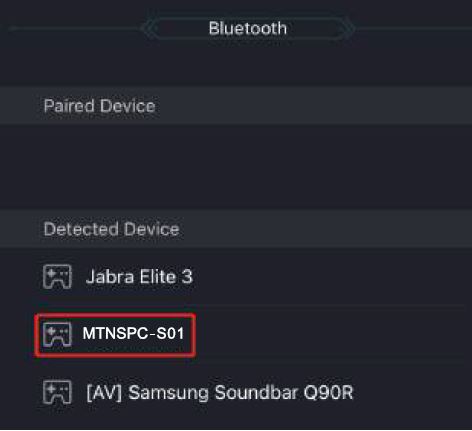Click blank space right of Samsung Soundbar Q90R
This screenshot has height=431, width=472.
point(412,392)
